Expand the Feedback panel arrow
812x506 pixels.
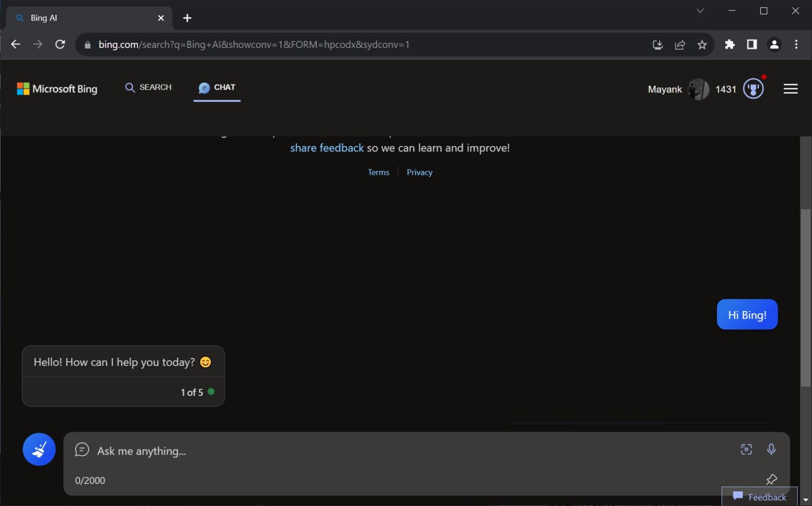[806, 500]
